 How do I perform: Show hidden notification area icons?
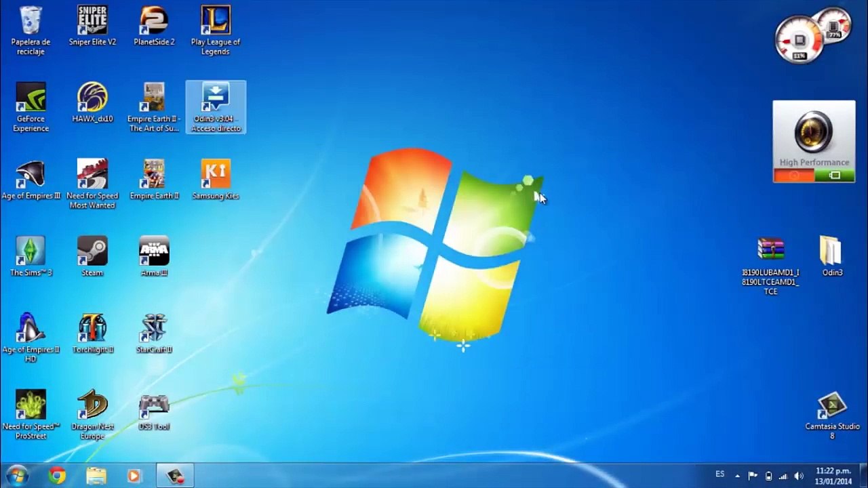point(737,476)
